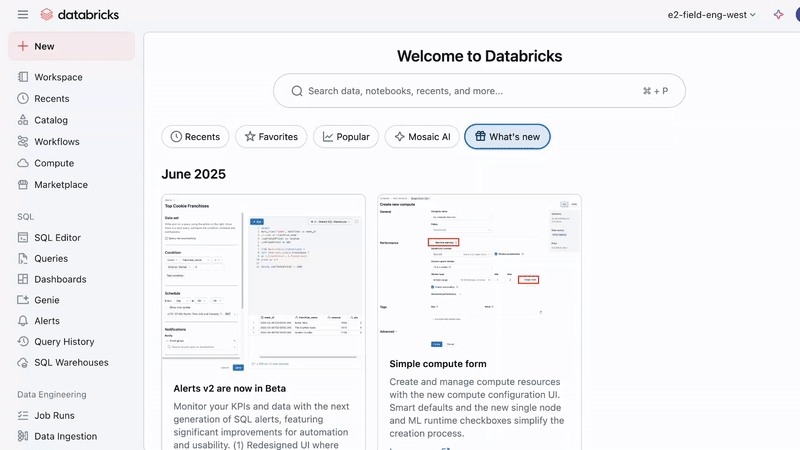Click the Databricks logo
800x450 pixels.
pyautogui.click(x=80, y=14)
